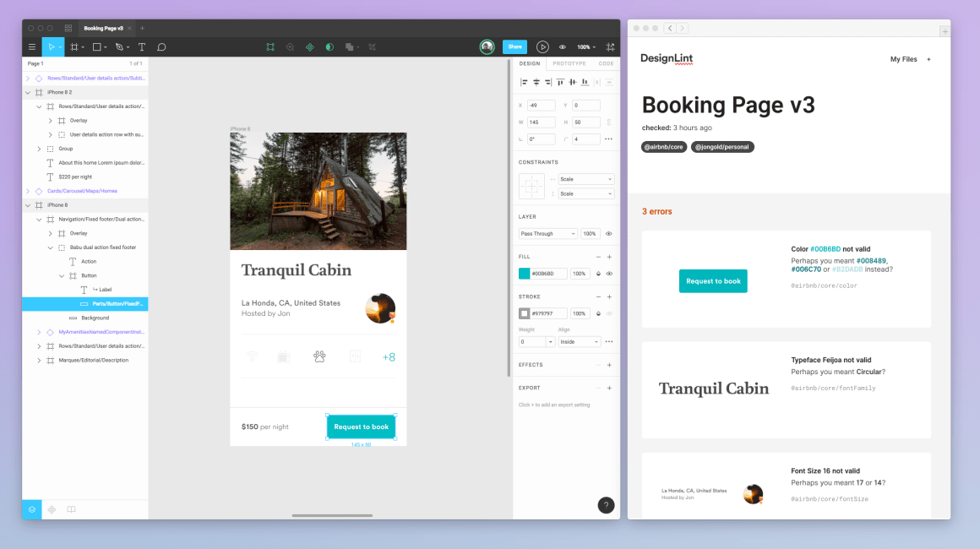This screenshot has height=549, width=980.
Task: Expand the Cards/Carousel/Maps/Homes component
Action: point(28,191)
